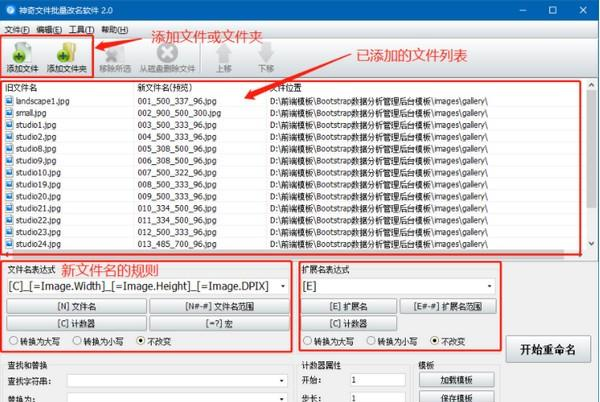Image resolution: width=600 pixels, height=402 pixels.
Task: Click the 下移 move down arrow icon
Action: [x=266, y=53]
